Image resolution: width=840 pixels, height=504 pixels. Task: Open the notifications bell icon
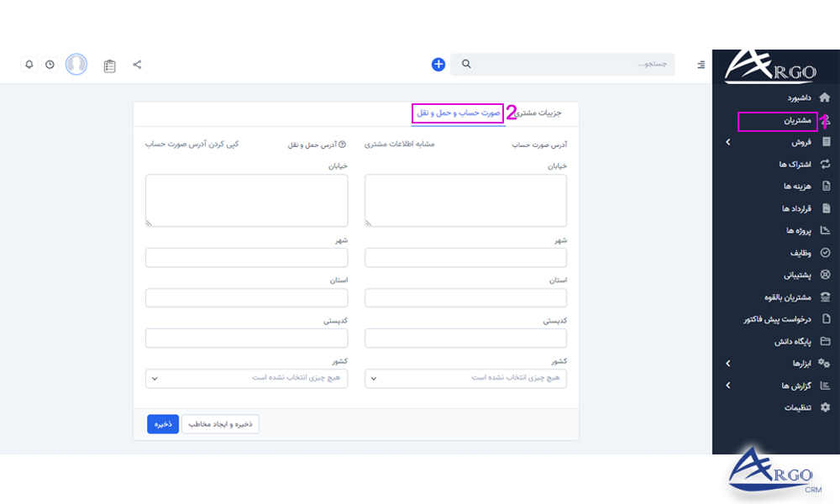coord(28,64)
